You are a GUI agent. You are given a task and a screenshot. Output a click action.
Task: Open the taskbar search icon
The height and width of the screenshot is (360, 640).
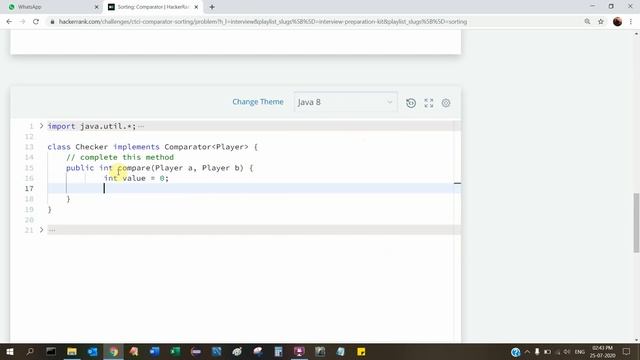point(30,351)
